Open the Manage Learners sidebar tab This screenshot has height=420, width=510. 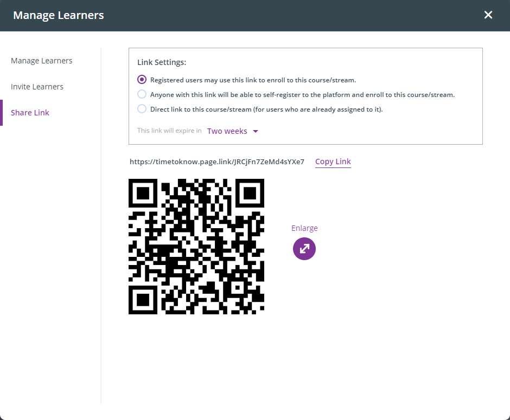tap(42, 61)
